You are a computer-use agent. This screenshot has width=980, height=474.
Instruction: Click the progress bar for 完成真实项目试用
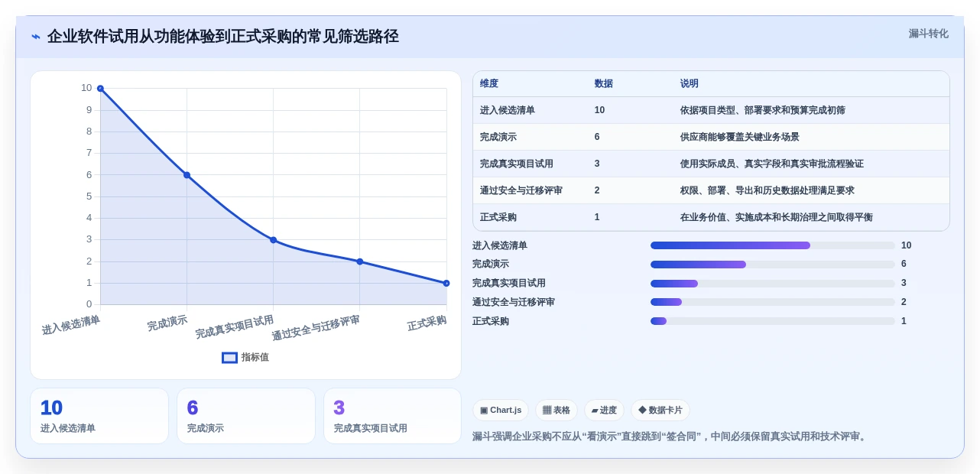point(772,284)
